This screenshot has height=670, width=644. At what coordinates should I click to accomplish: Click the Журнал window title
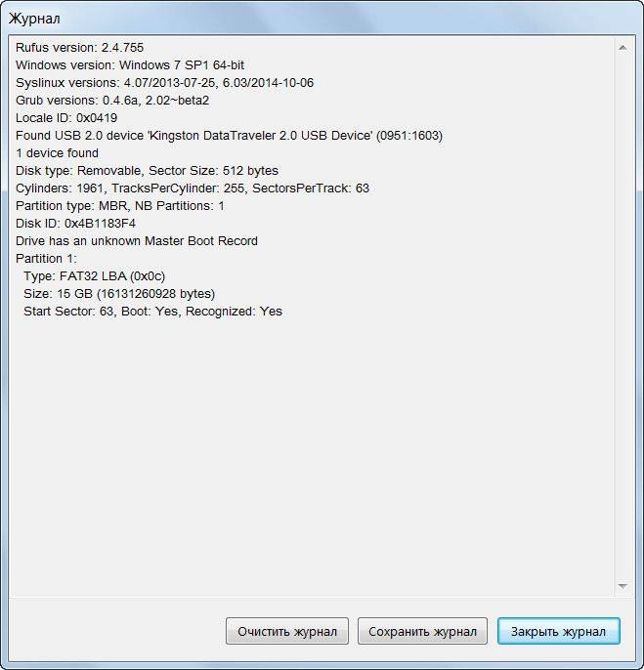click(x=34, y=19)
